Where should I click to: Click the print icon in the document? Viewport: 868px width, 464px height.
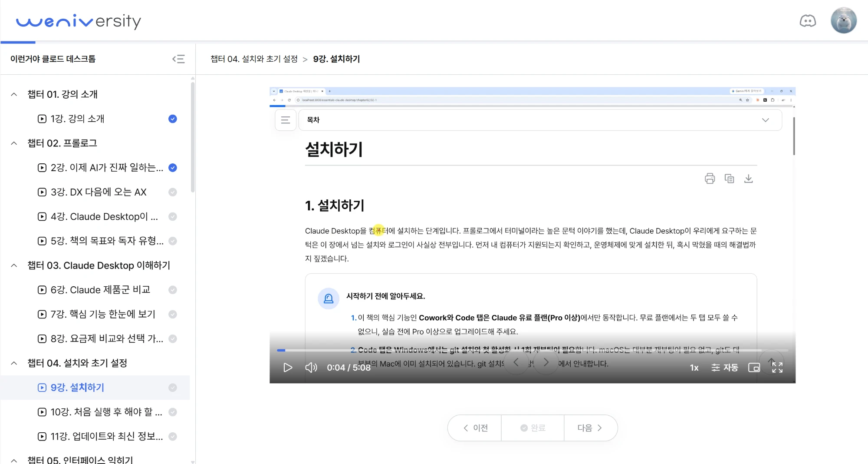click(x=710, y=179)
